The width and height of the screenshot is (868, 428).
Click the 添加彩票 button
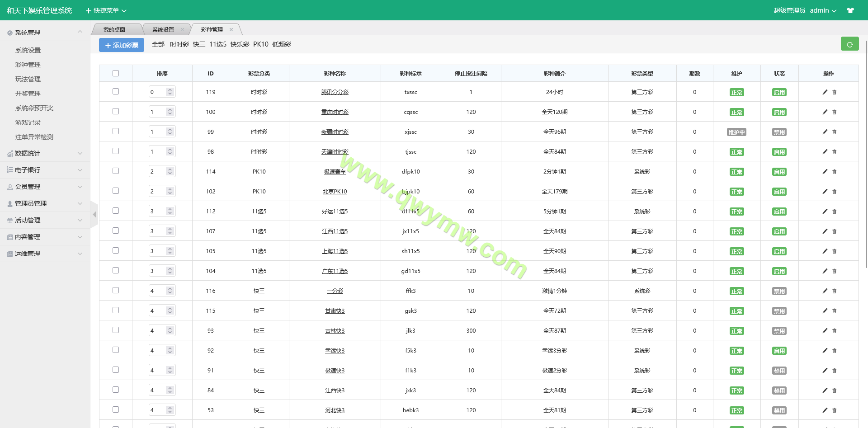122,45
